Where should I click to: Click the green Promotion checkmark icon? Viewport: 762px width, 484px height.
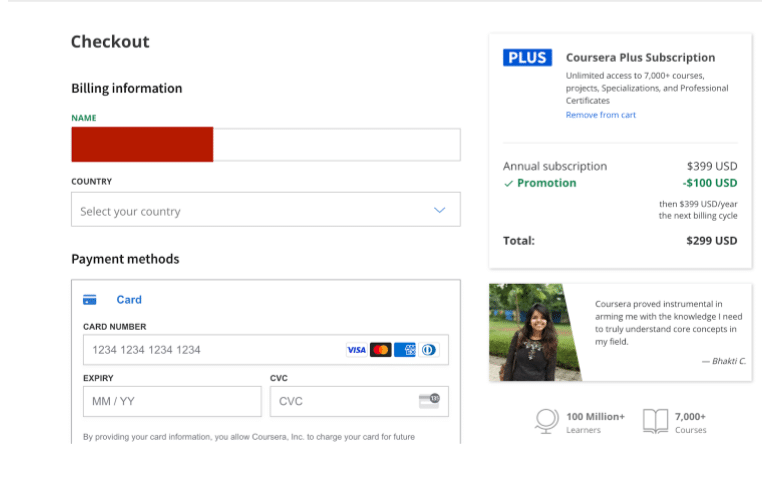click(x=508, y=184)
